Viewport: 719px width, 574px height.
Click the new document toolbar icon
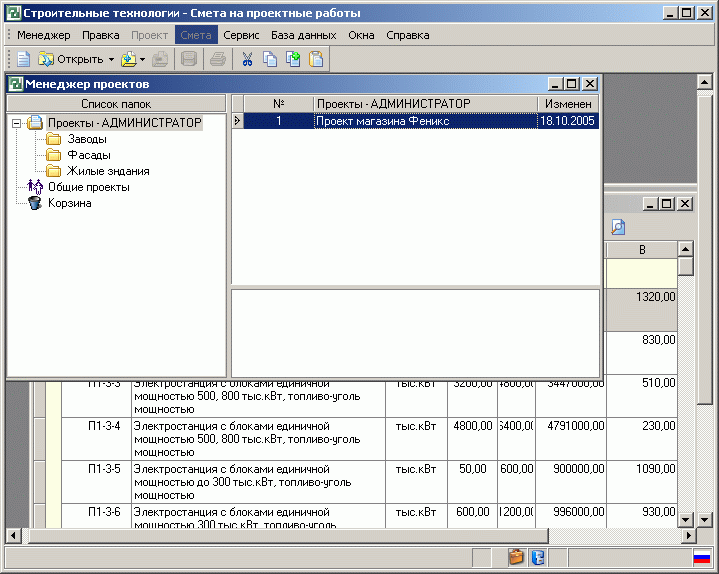pos(22,59)
